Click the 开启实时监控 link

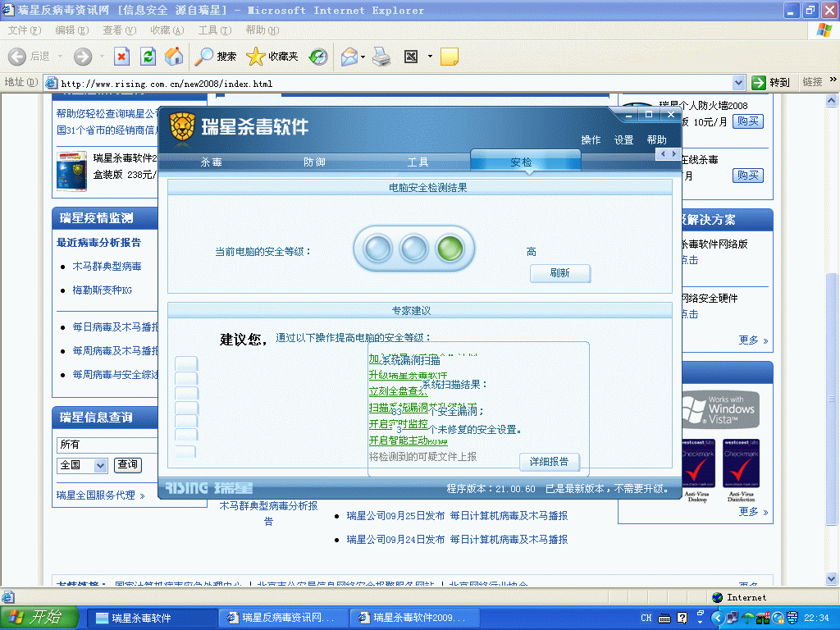point(398,424)
